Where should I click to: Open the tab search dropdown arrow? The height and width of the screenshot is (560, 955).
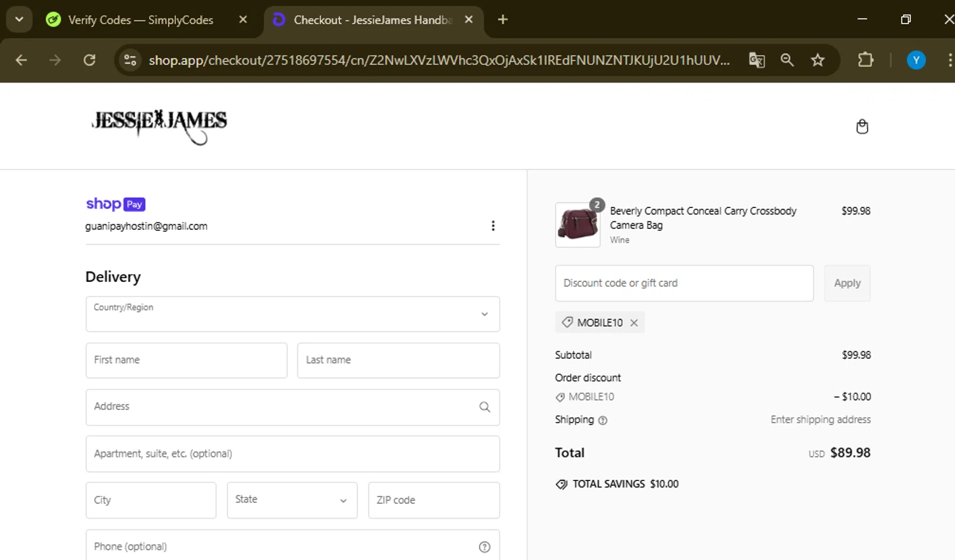(19, 19)
